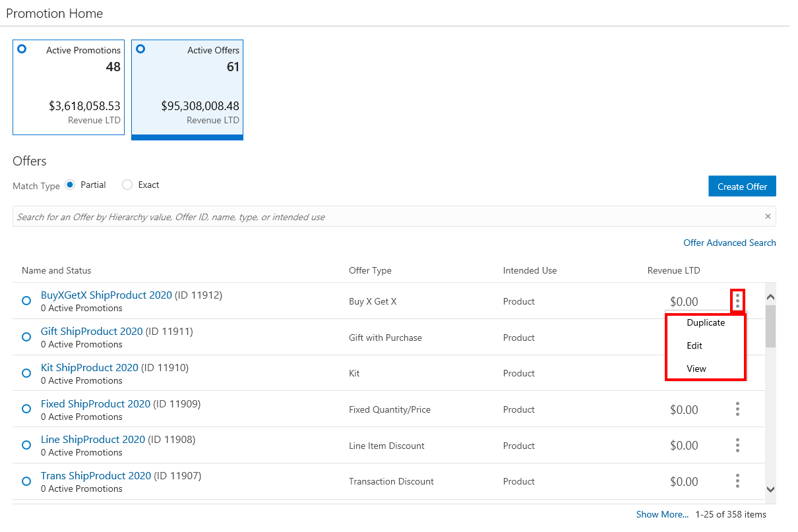Click the Revenue LTD column header
Screen dimensions: 798x532
[x=674, y=270]
